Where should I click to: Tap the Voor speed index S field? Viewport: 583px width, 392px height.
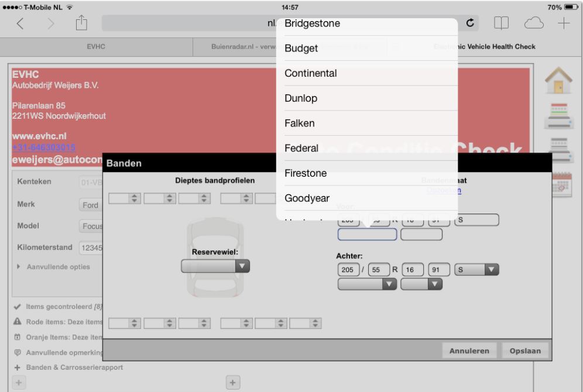(476, 220)
